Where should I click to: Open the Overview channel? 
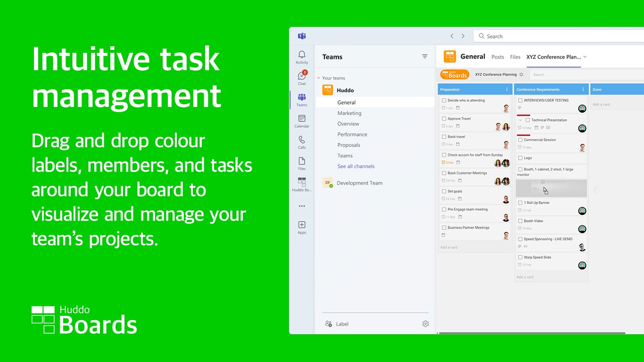(x=348, y=123)
